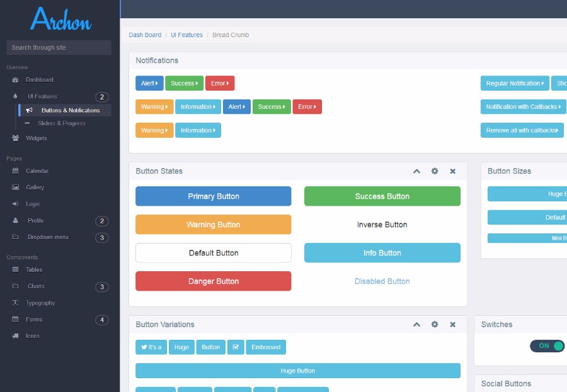The height and width of the screenshot is (392, 567).
Task: Click the Mini button in Button Sizes
Action: tap(527, 238)
